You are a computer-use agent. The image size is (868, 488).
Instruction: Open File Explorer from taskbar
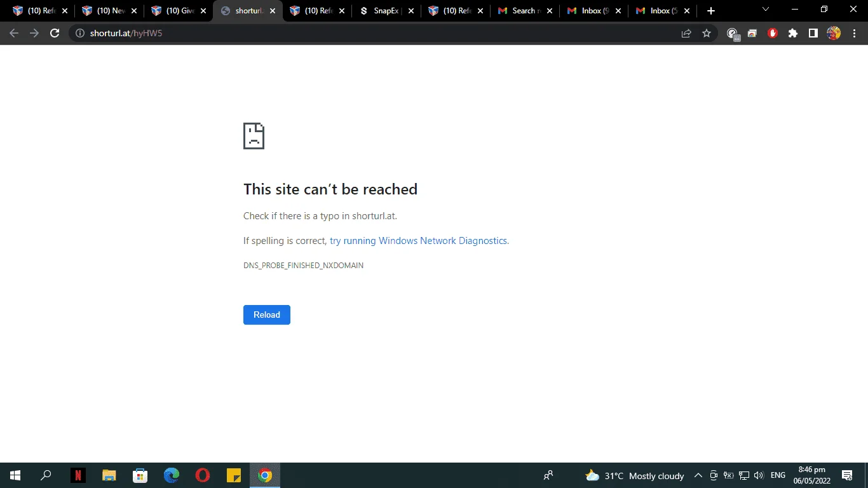coord(109,475)
